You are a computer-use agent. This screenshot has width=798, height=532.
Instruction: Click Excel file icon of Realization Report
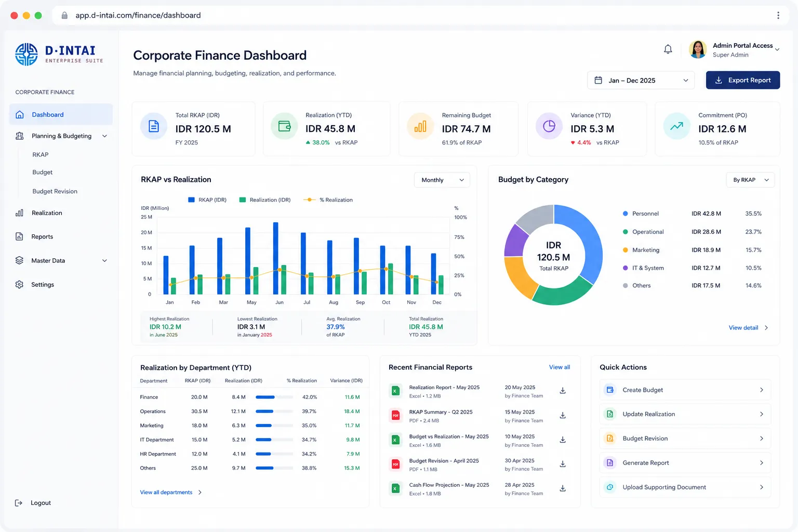pos(395,391)
